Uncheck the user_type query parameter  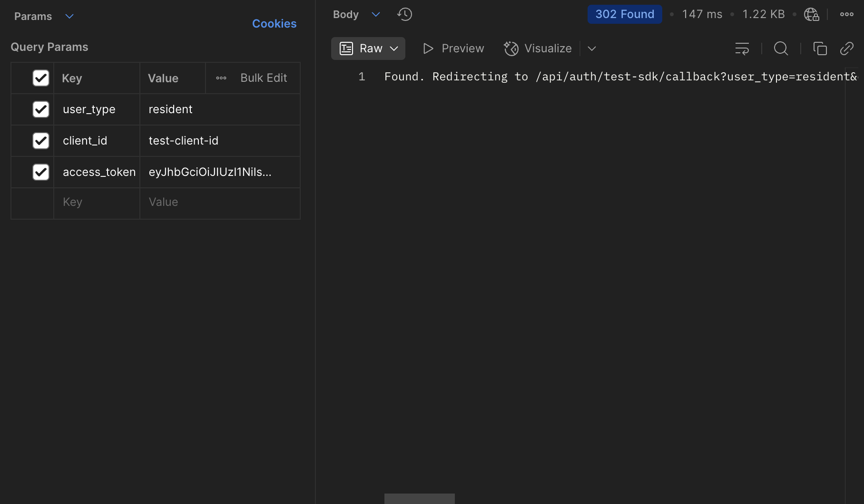(41, 109)
